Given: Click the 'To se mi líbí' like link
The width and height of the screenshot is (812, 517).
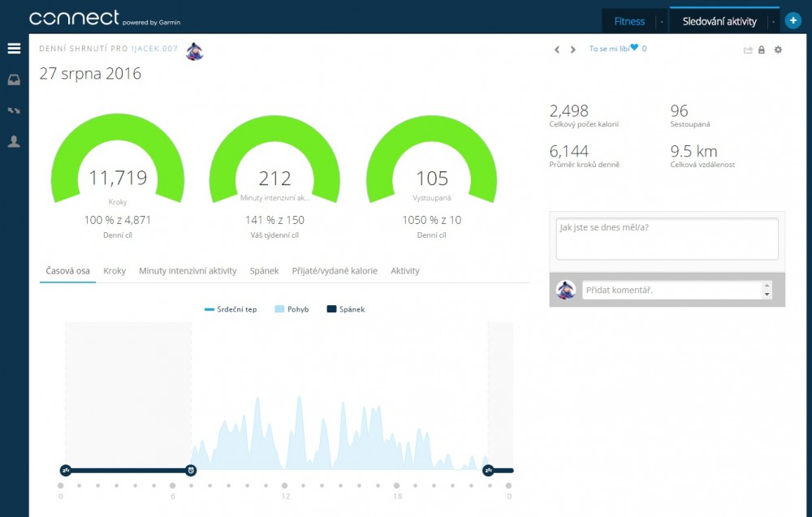Looking at the screenshot, I should coord(609,49).
